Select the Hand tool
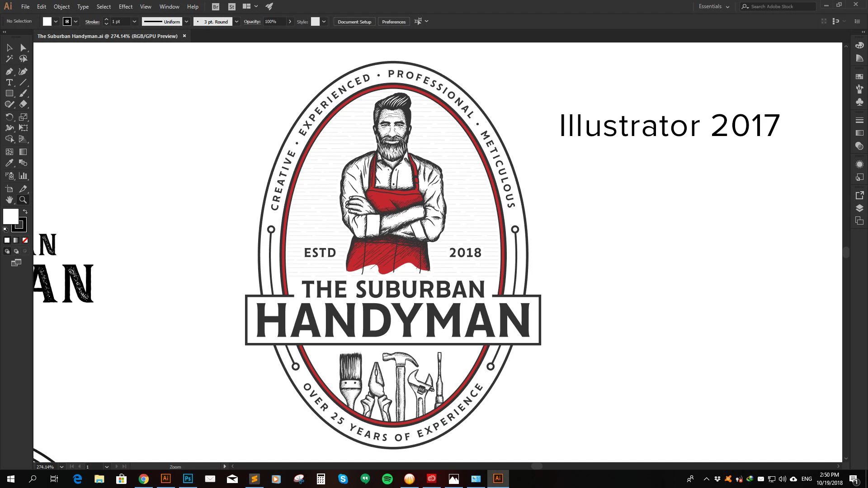Viewport: 868px width, 488px height. 9,200
